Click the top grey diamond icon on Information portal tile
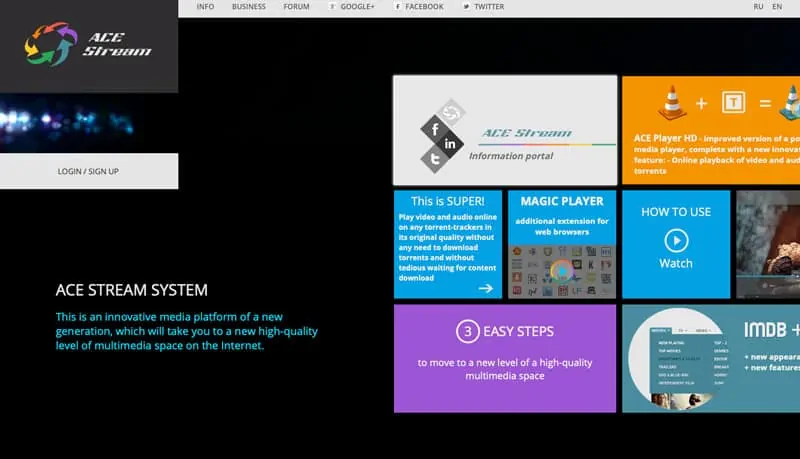The image size is (800, 459). coord(451,113)
